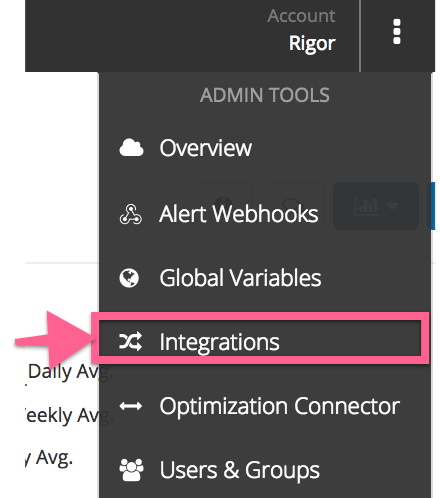Click the Users & Groups people icon
440x498 pixels.
[131, 470]
